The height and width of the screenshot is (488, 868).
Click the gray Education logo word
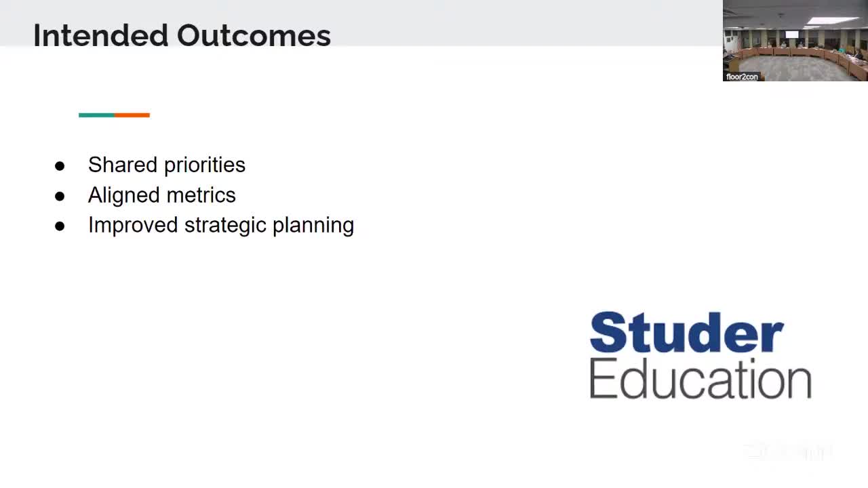pos(700,378)
